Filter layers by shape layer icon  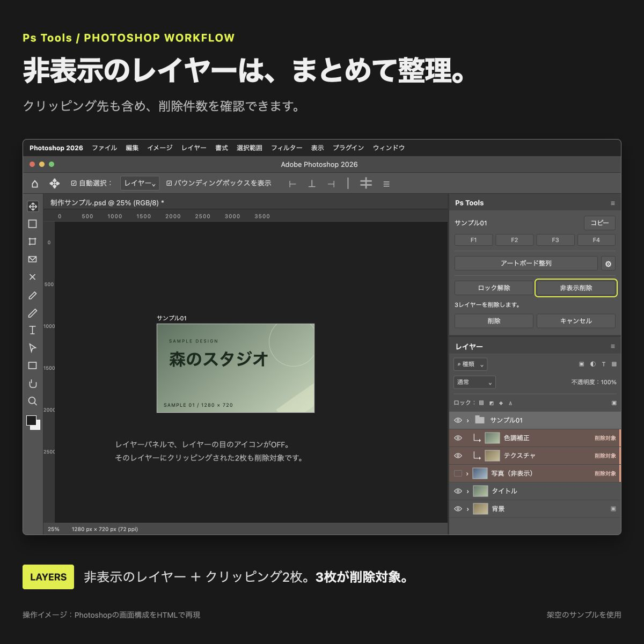(x=614, y=364)
